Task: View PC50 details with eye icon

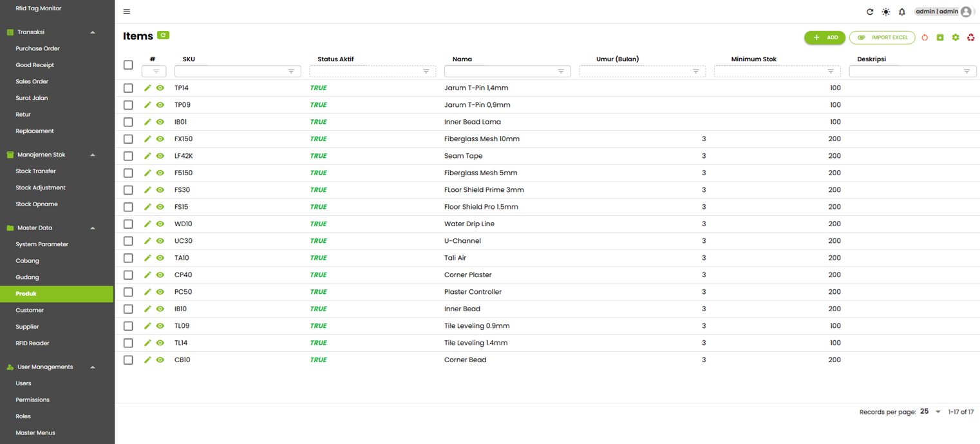Action: coord(160,292)
